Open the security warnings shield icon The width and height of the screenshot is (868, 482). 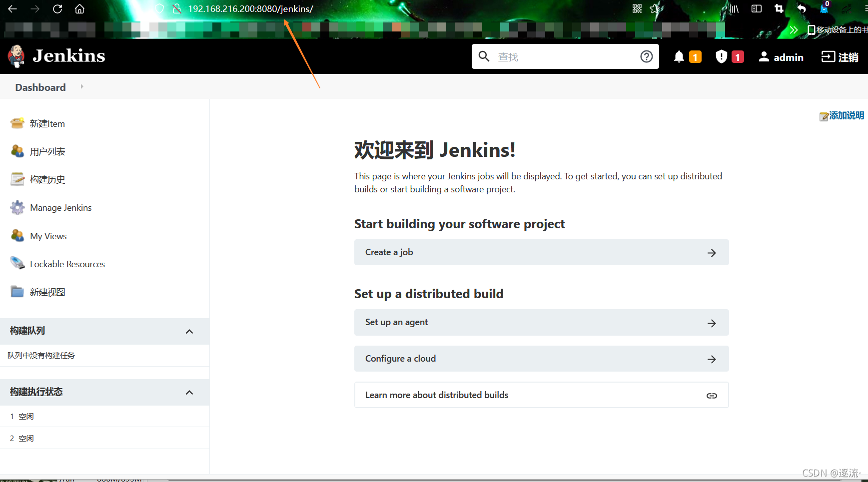[721, 57]
